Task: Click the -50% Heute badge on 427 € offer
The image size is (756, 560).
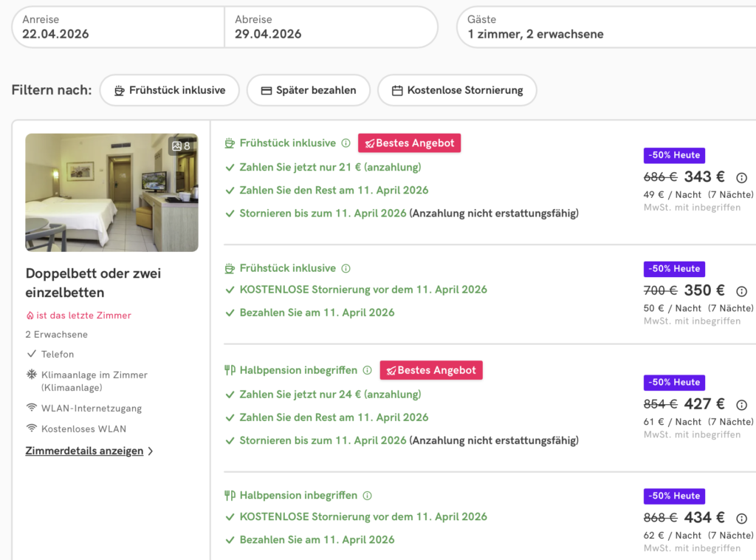Action: [674, 383]
